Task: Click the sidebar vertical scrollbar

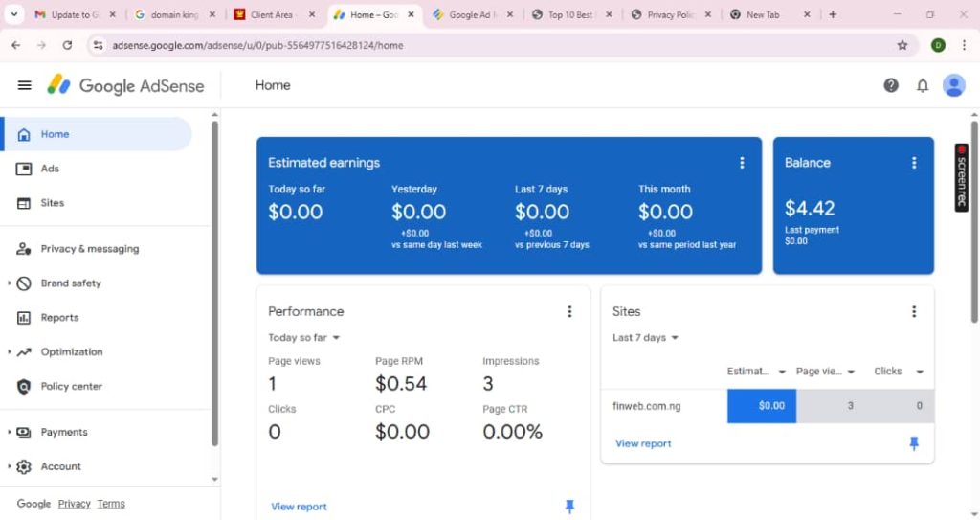Action: point(214,287)
